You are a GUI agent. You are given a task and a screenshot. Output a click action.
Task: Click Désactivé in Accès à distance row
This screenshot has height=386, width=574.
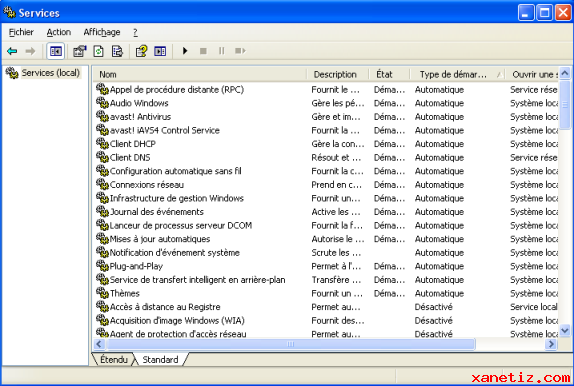[433, 307]
